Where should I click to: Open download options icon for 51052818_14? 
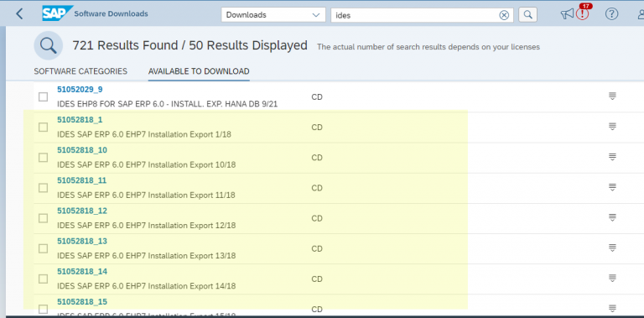pos(612,279)
